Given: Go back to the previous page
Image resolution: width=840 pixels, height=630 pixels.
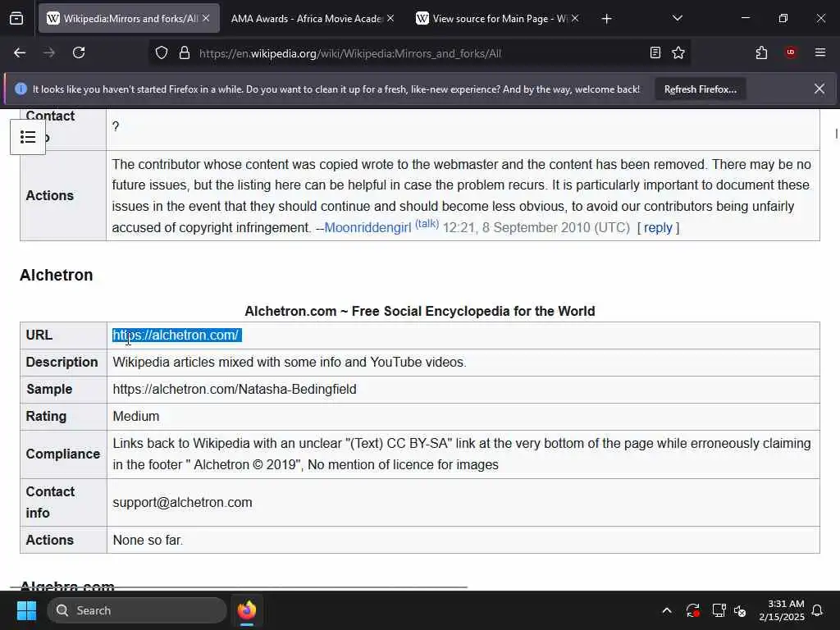Looking at the screenshot, I should click(x=20, y=52).
